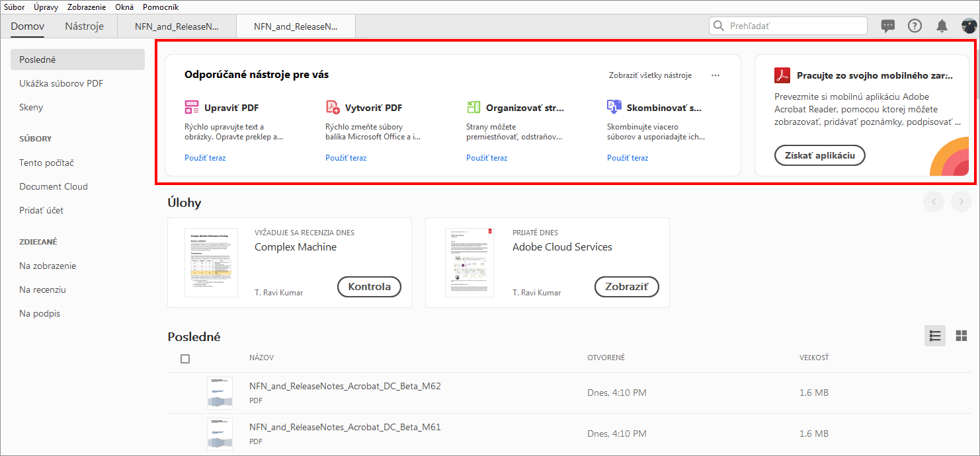The image size is (980, 456).
Task: Click the Vytvoriť PDF tool icon
Action: tap(333, 108)
